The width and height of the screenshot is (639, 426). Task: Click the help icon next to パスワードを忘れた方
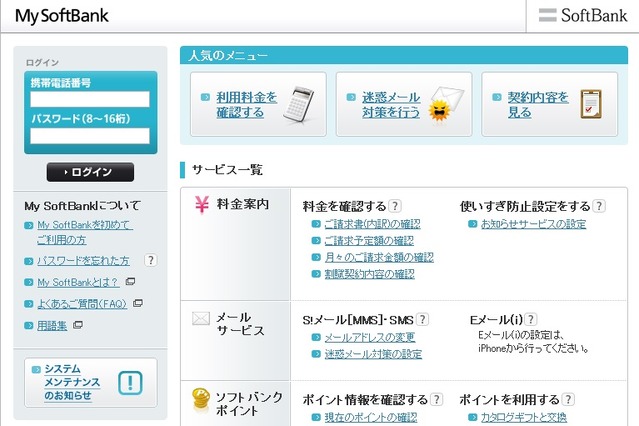150,260
